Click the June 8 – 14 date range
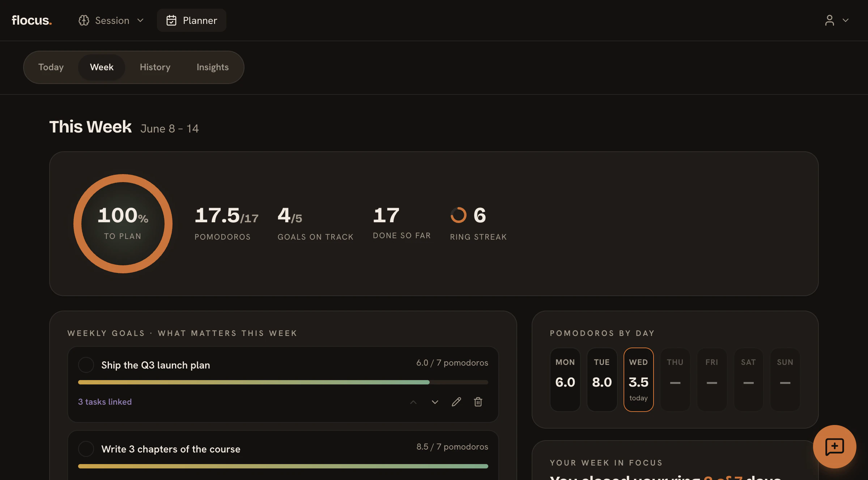 tap(170, 129)
